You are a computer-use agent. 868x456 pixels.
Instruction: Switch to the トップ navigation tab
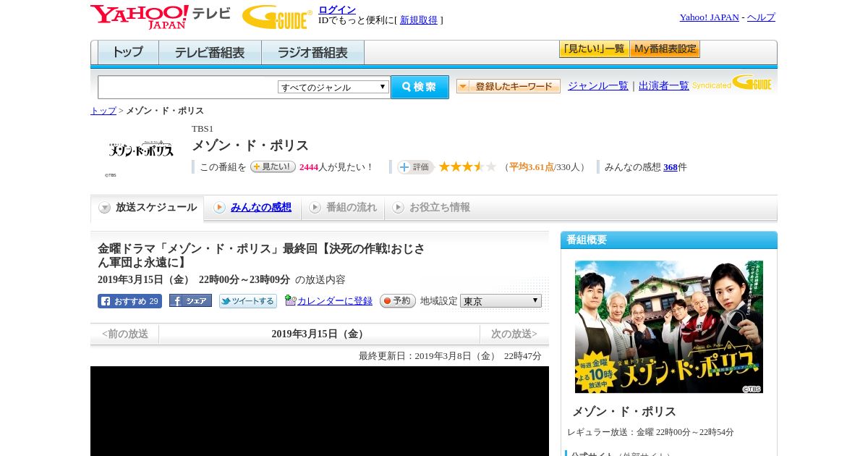coord(128,53)
